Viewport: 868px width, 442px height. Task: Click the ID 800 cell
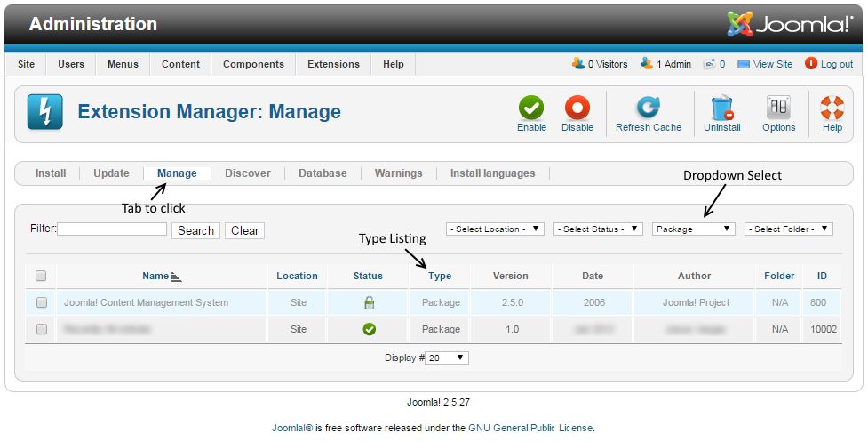[818, 302]
